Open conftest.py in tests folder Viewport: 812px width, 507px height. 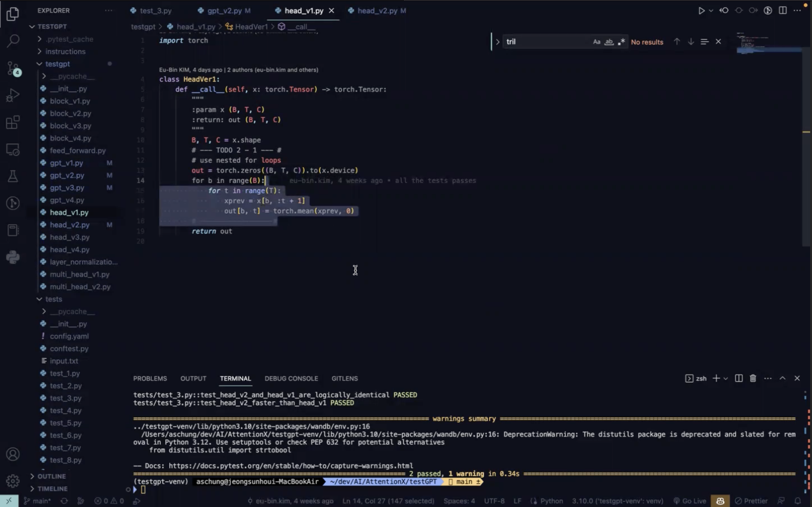tap(69, 349)
